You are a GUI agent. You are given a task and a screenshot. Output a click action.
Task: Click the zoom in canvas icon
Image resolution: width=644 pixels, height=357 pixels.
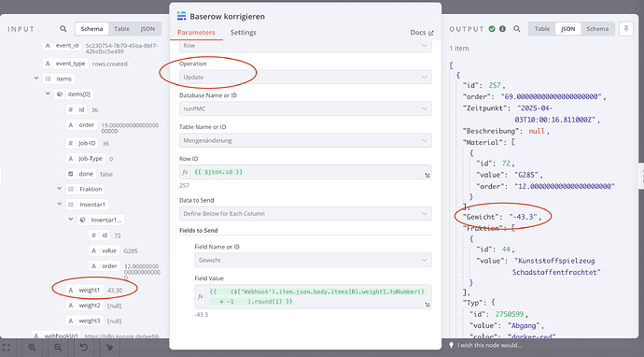tap(32, 348)
